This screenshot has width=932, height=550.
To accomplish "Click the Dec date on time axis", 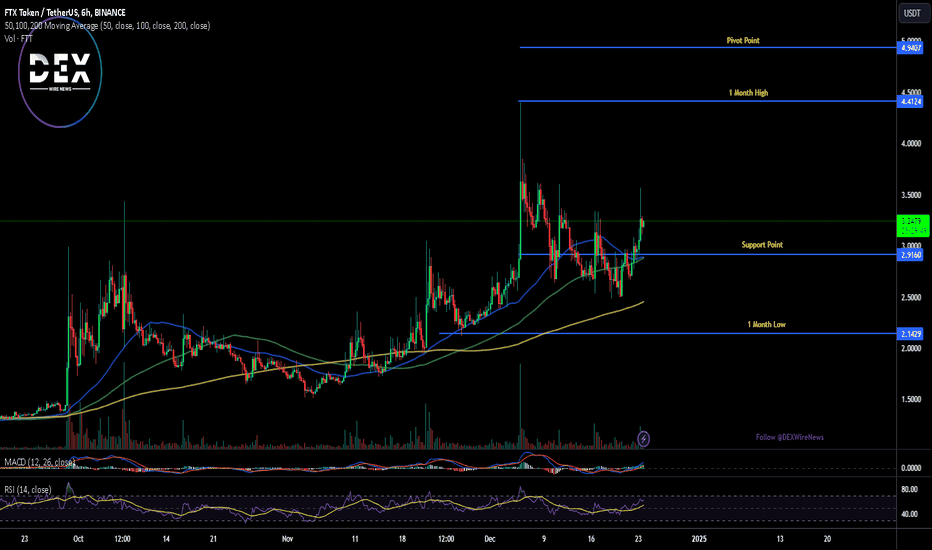I will (x=489, y=539).
